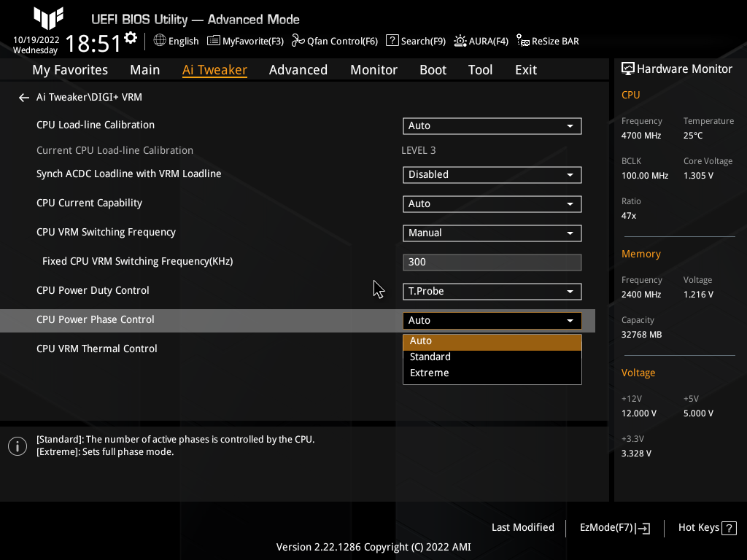Image resolution: width=747 pixels, height=560 pixels.
Task: Open CPU Power Duty Control dropdown
Action: (492, 291)
